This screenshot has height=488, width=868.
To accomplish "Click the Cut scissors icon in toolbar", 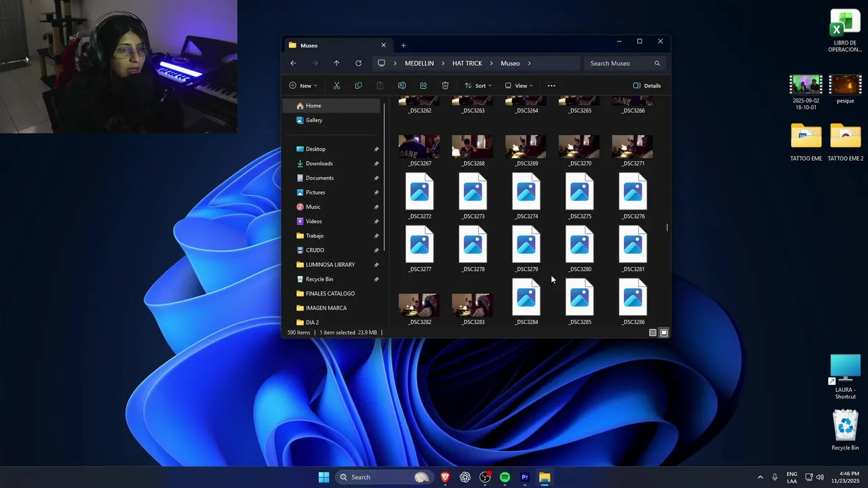I will [x=336, y=85].
